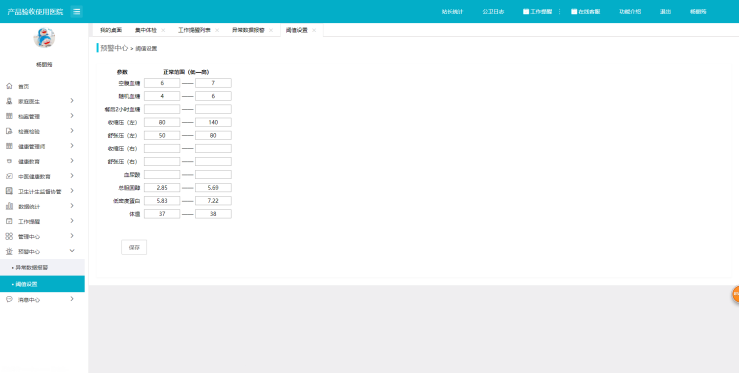Select 阈值设置 submenu item in sidebar
740x374 pixels.
[42, 284]
